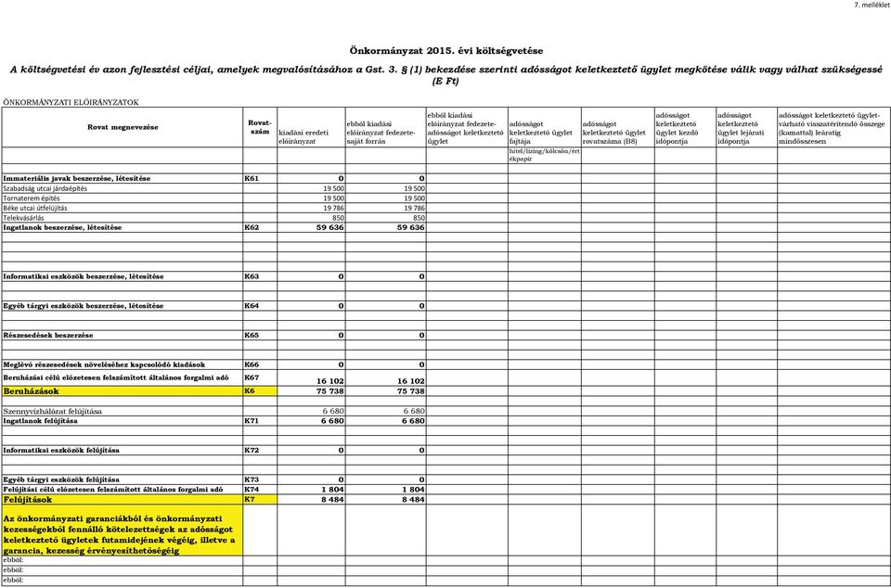
Task: Click the 'ÖNKORMÁNYZATI ELŐIRÁNYZATOK' heading
Action: coord(71,103)
